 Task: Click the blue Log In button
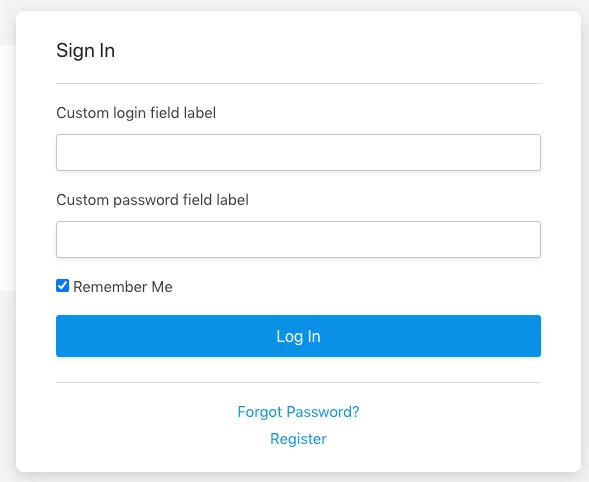pyautogui.click(x=298, y=336)
